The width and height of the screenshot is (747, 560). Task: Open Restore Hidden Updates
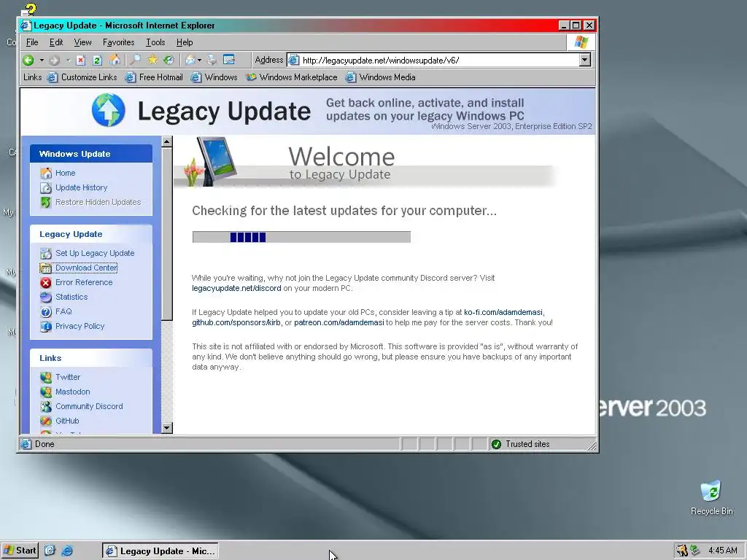pos(98,202)
